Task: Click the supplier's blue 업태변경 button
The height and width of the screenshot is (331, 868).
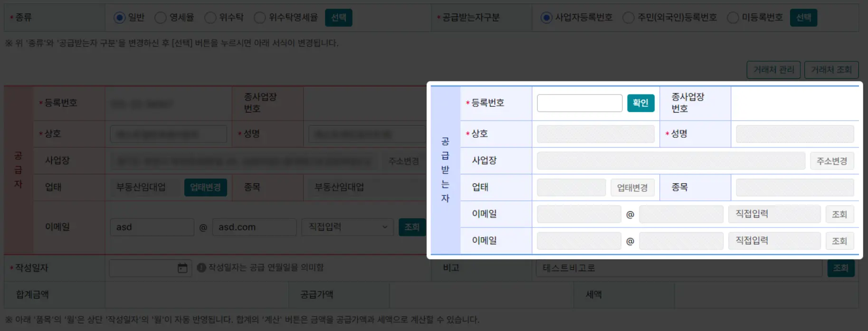Action: click(x=205, y=187)
